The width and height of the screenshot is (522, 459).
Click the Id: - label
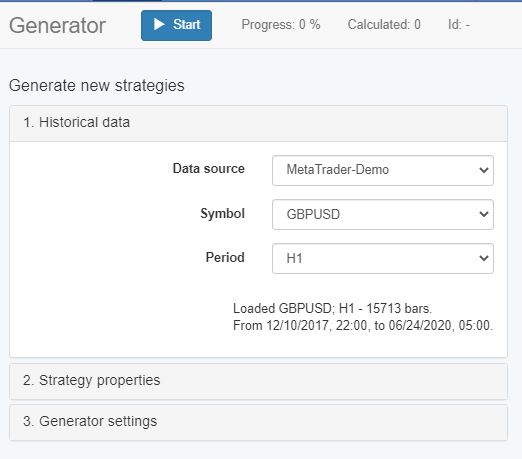(x=459, y=25)
